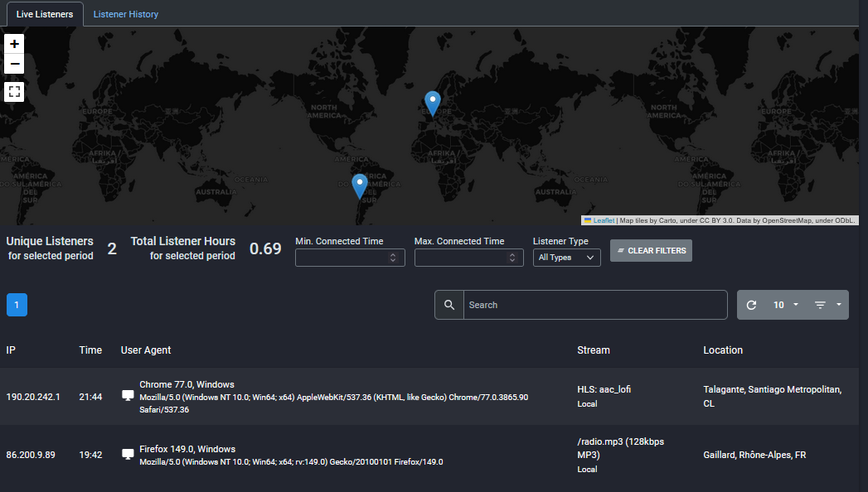Zoom out on the listener map
Screen dimensions: 868x492
14,65
